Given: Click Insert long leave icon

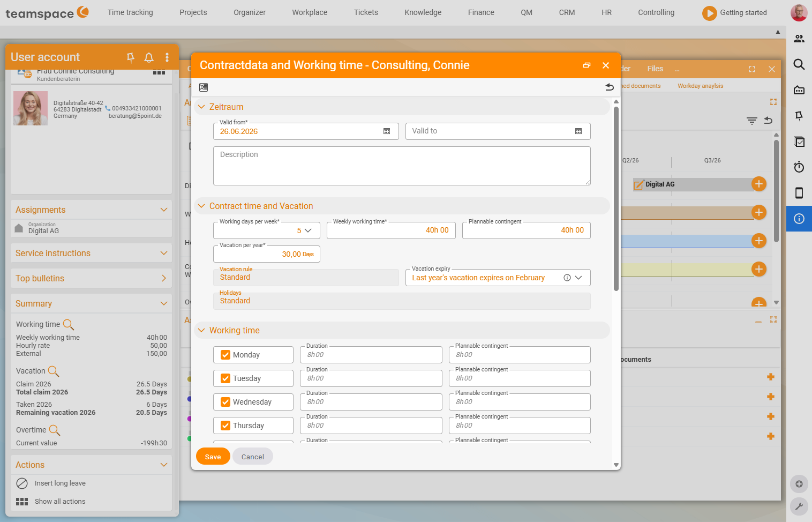Looking at the screenshot, I should (x=22, y=483).
